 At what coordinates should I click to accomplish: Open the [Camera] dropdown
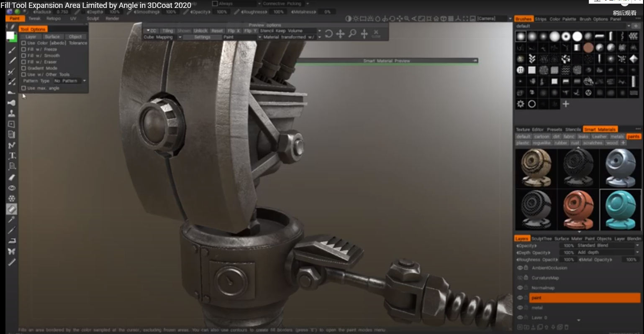coord(494,18)
